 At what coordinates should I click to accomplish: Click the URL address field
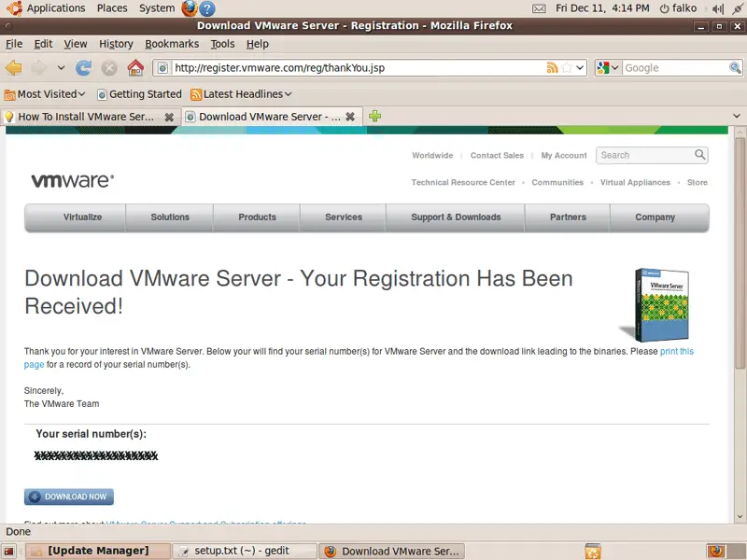pos(359,67)
